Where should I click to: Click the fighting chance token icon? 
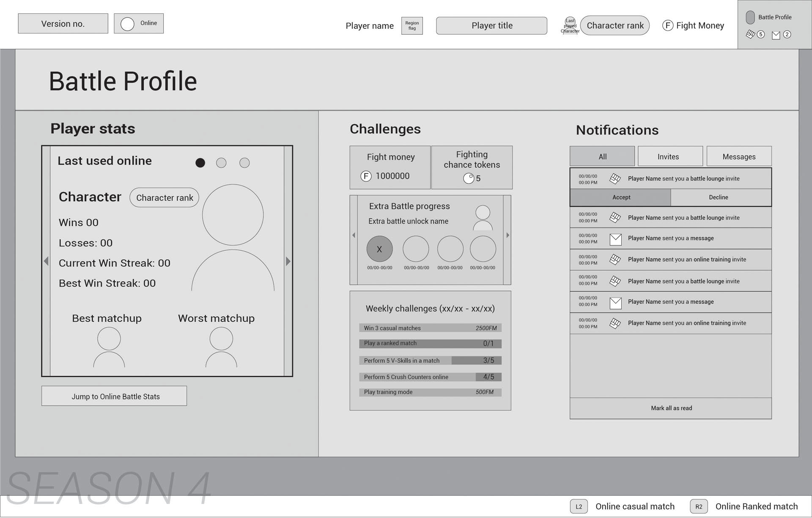click(468, 178)
